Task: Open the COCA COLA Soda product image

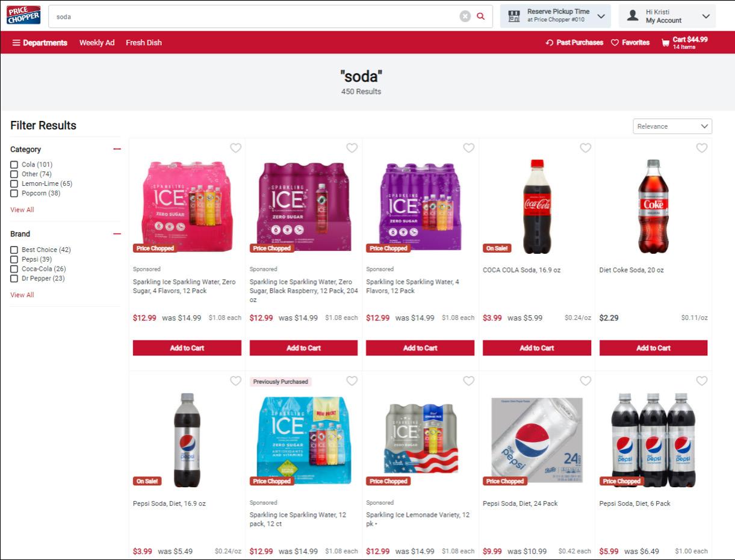Action: click(536, 206)
